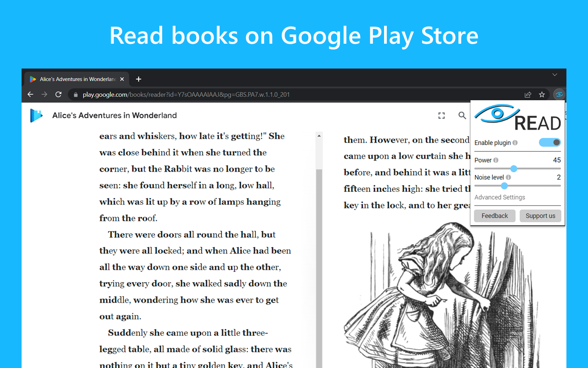The width and height of the screenshot is (588, 368).
Task: Click the READ extension eye icon in toolbar
Action: 559,94
